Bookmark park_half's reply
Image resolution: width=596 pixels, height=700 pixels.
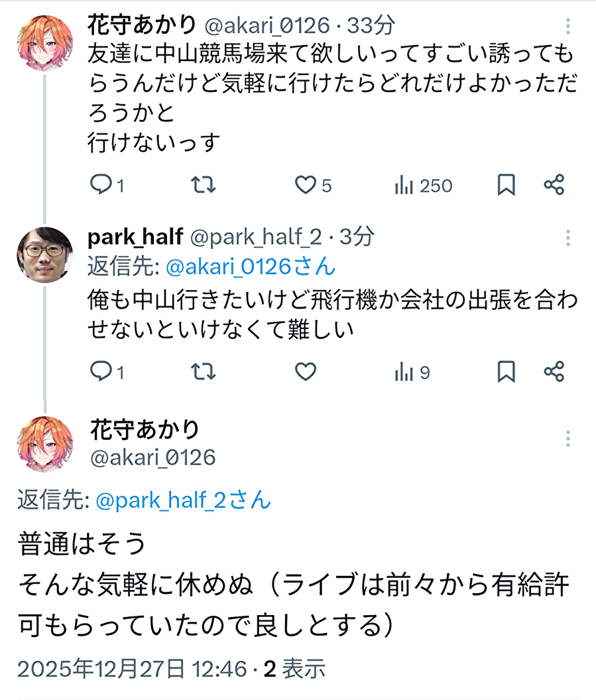pyautogui.click(x=507, y=372)
